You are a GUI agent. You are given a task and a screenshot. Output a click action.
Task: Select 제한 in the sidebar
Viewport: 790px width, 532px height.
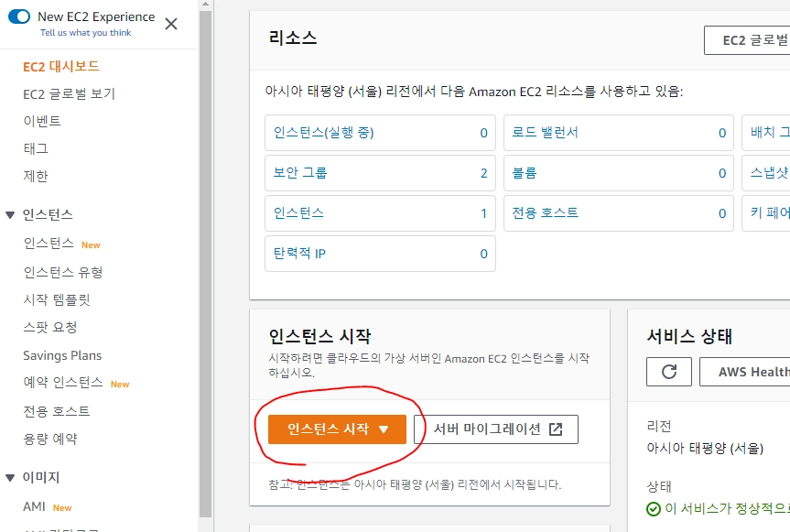[36, 177]
